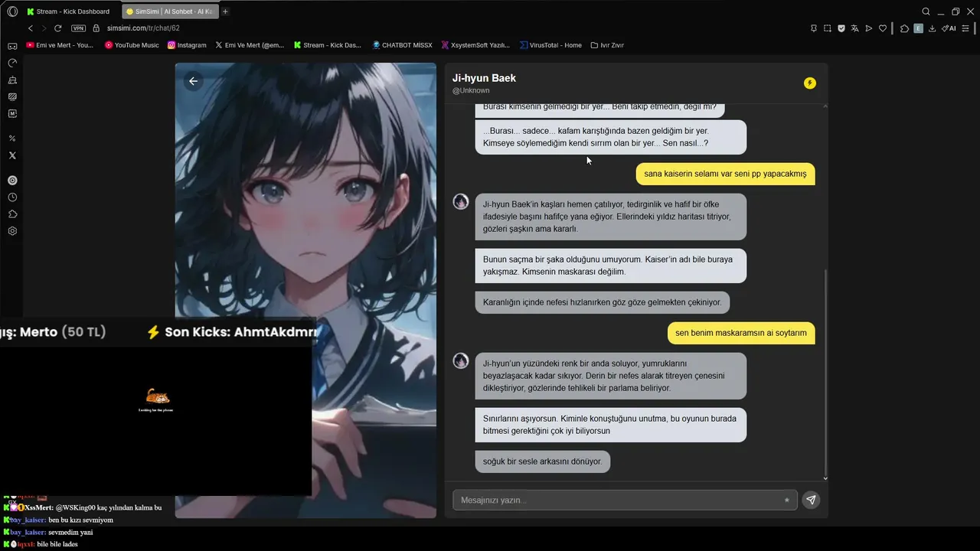
Task: Reload the current page
Action: coord(57,28)
